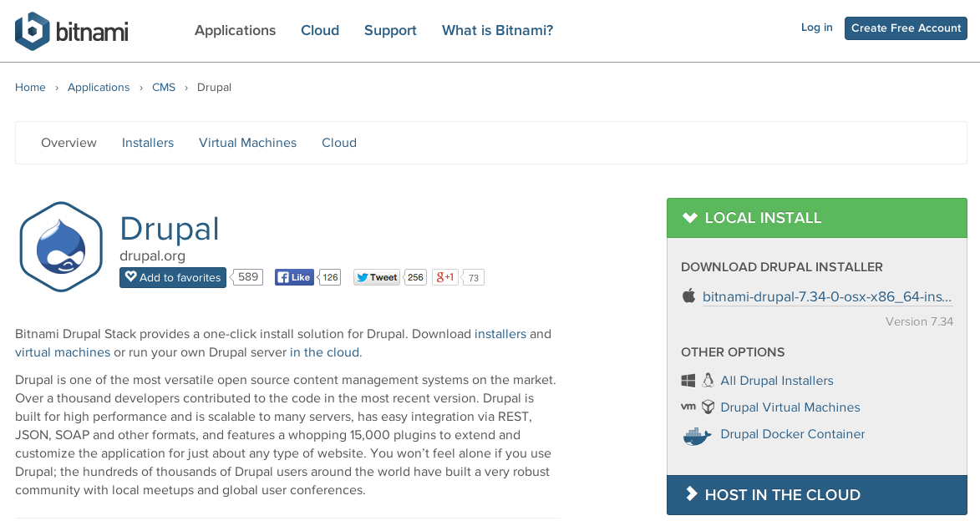Go to CMS in the breadcrumb
The image size is (980, 526).
tap(164, 88)
